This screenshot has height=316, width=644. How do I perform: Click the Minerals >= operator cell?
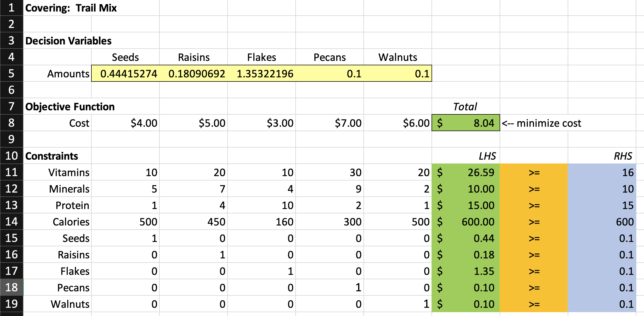click(x=534, y=189)
